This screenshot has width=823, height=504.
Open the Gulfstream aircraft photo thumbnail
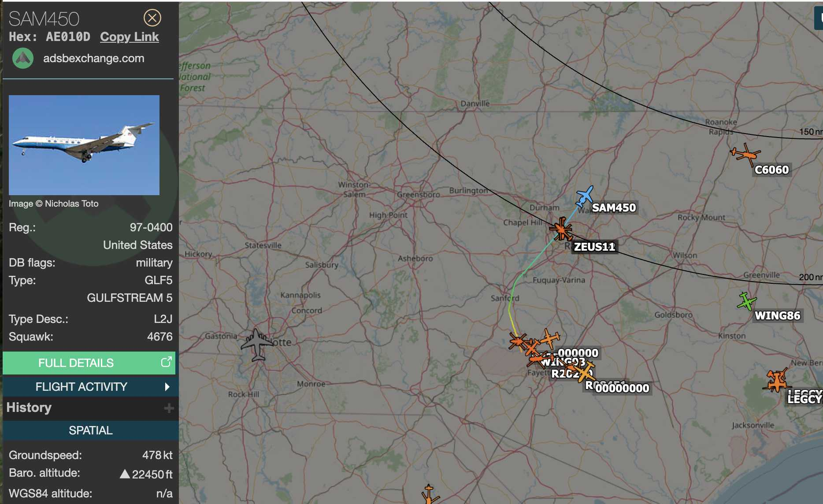point(84,145)
